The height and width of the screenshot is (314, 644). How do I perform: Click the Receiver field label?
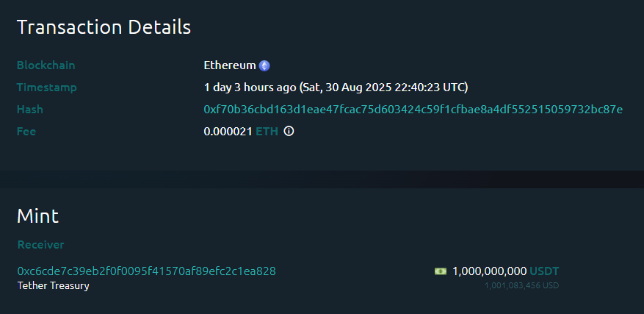pyautogui.click(x=40, y=245)
